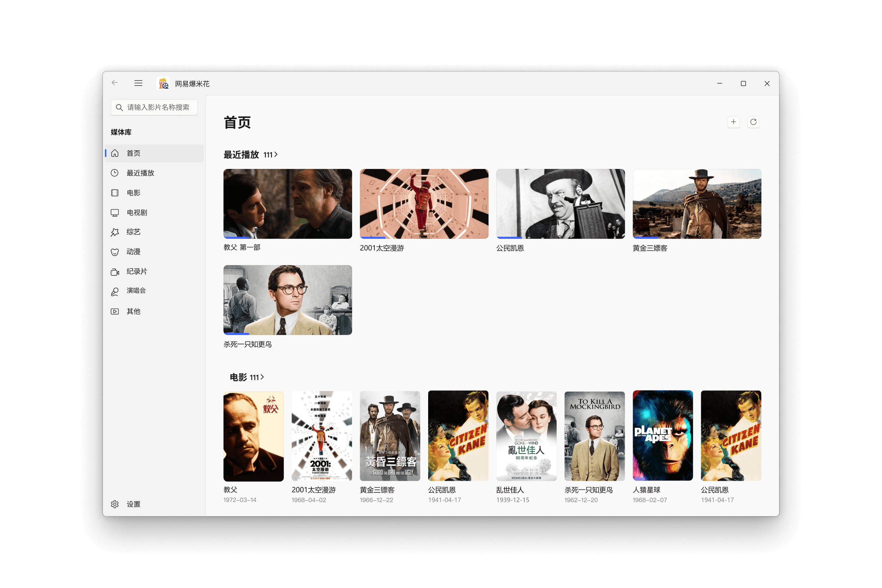Click the 首页 page heading
The width and height of the screenshot is (882, 588).
tap(237, 123)
